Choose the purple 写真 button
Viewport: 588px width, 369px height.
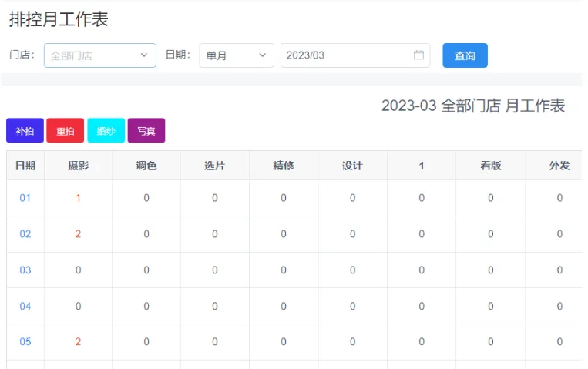coord(146,131)
